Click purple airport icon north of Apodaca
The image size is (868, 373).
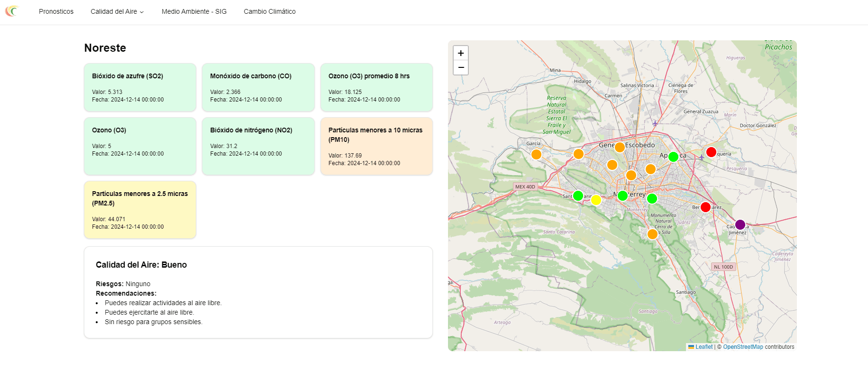655,123
